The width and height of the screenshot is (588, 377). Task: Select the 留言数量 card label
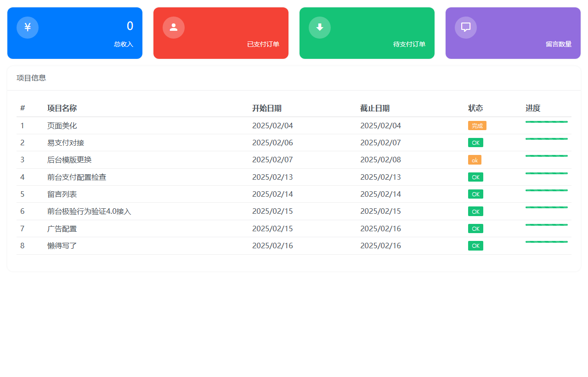559,44
